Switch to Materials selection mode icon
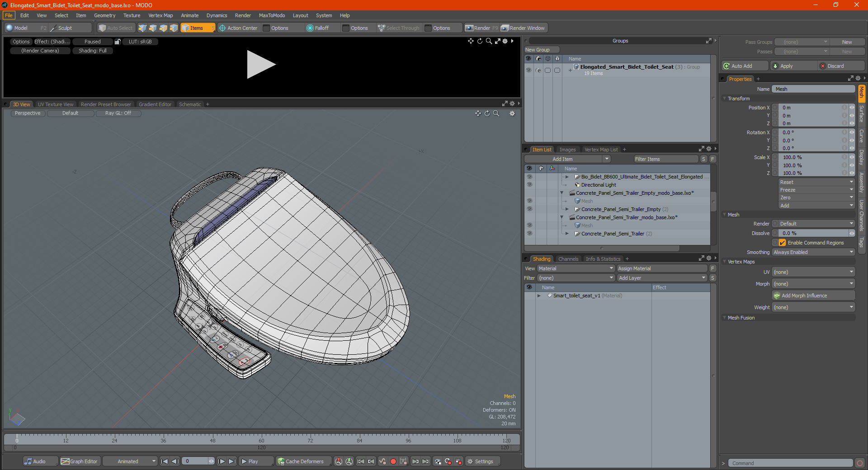Viewport: 868px width, 470px height. 174,28
